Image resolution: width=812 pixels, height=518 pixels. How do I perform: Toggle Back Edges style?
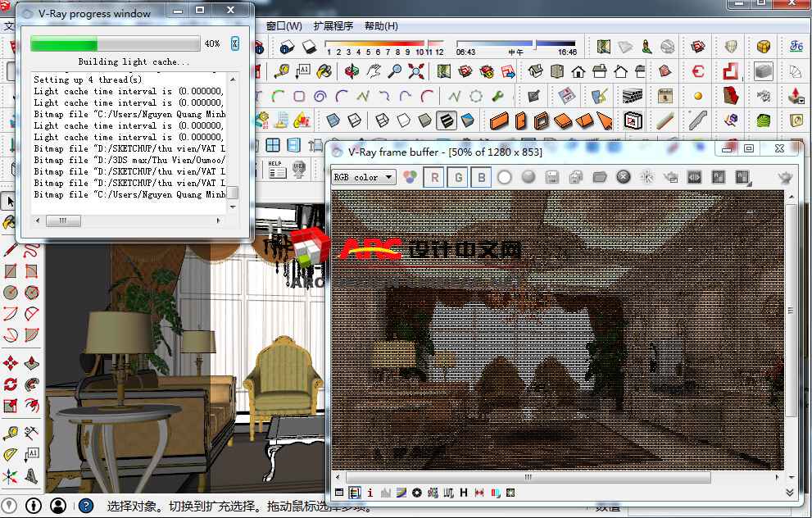354,120
